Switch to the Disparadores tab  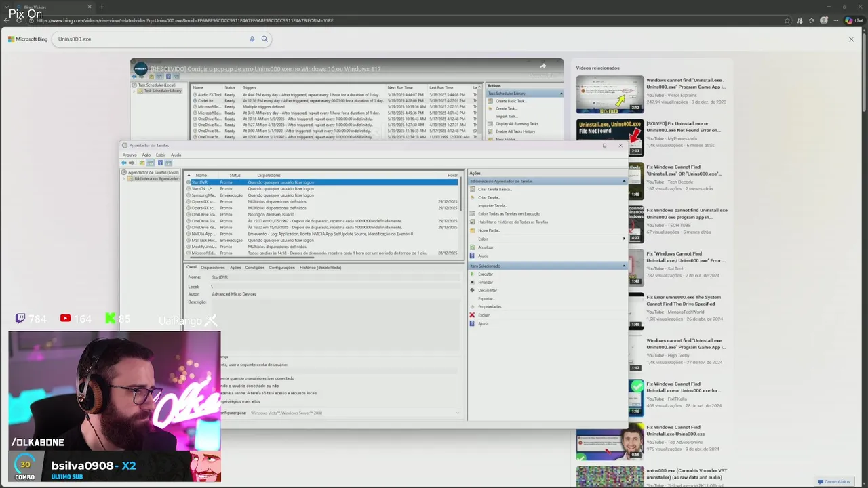[213, 267]
